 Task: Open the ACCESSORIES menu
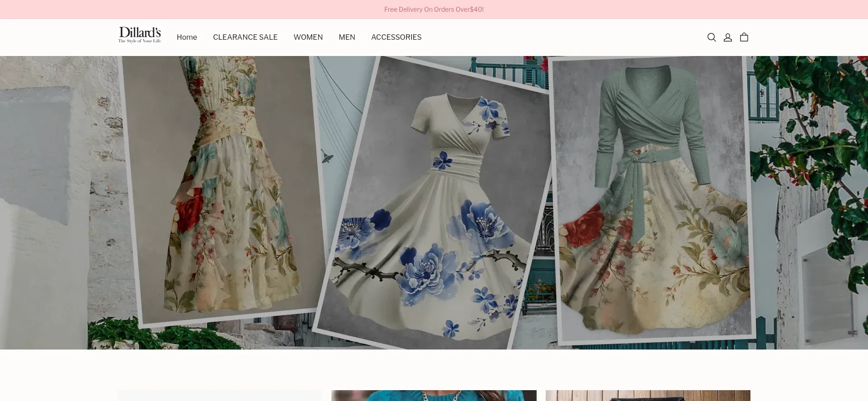(x=396, y=37)
